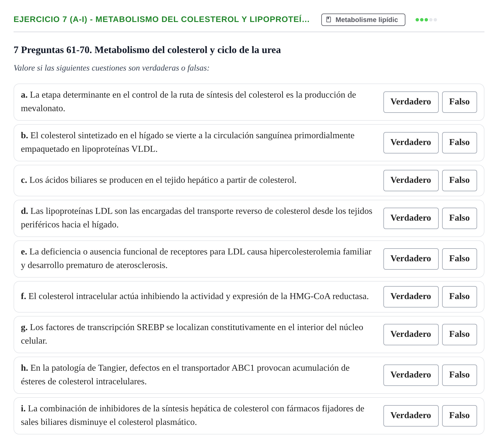Select Falso for statement b on VLDL
Image resolution: width=498 pixels, height=448 pixels.
(x=459, y=142)
